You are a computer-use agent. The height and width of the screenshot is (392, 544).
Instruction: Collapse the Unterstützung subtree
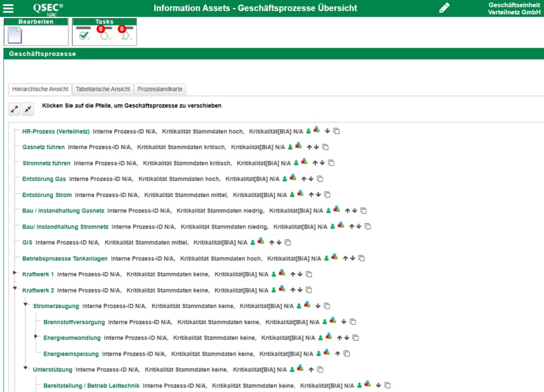(x=25, y=368)
